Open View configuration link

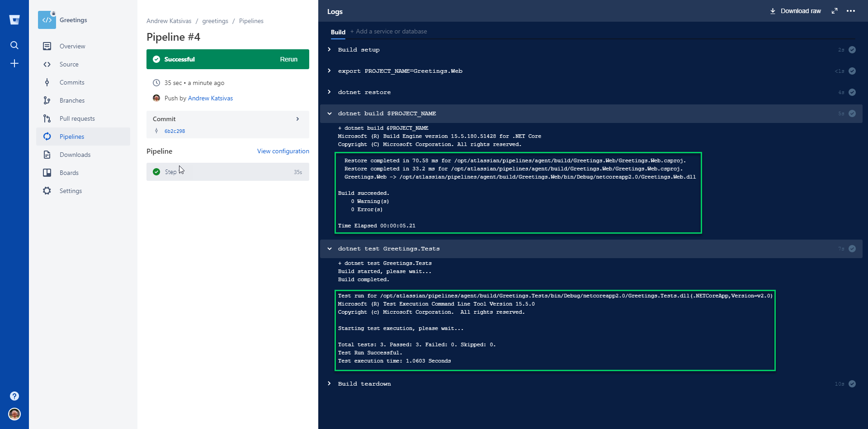pyautogui.click(x=283, y=151)
